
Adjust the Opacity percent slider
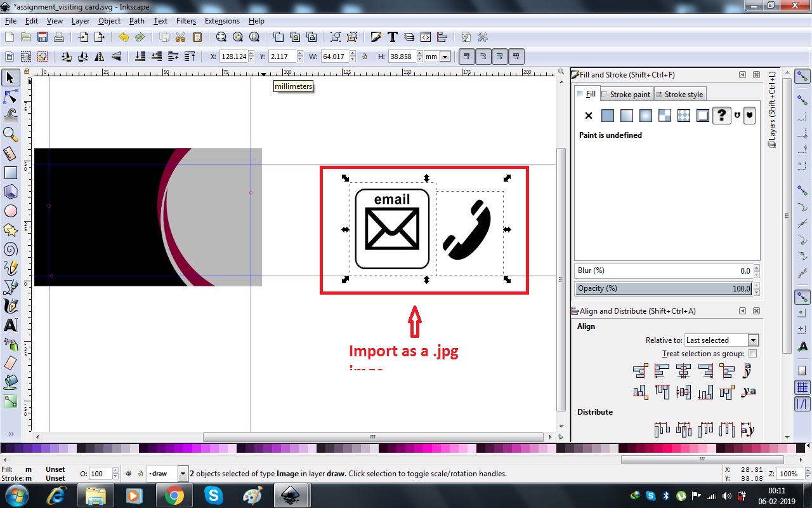tap(664, 288)
